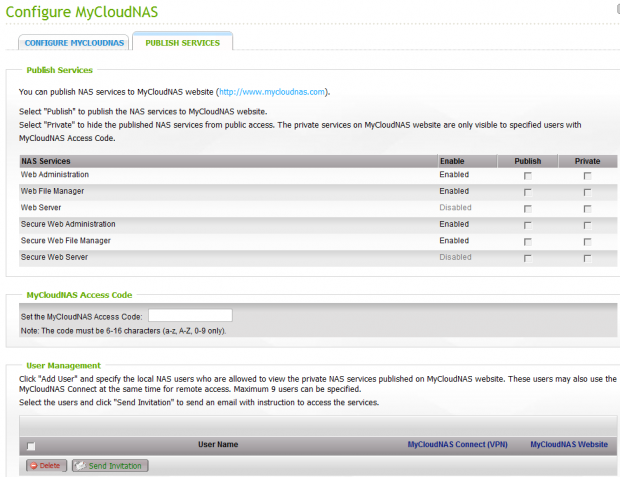Viewport: 620px width, 477px height.
Task: Toggle Publish for Secure Web File Manager
Action: 527,242
